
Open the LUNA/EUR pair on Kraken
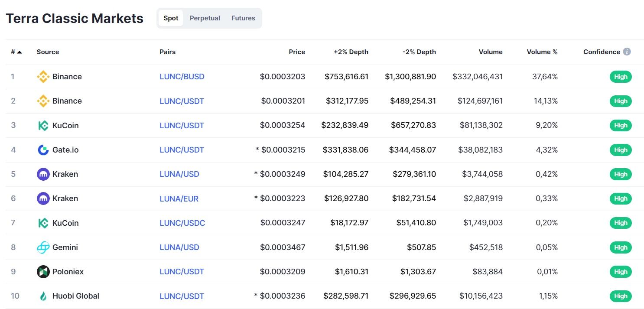point(179,198)
